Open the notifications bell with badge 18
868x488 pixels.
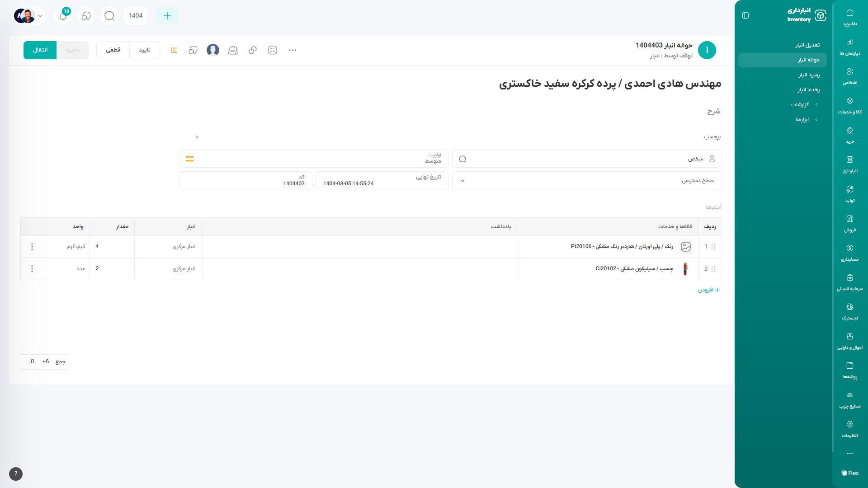click(63, 16)
